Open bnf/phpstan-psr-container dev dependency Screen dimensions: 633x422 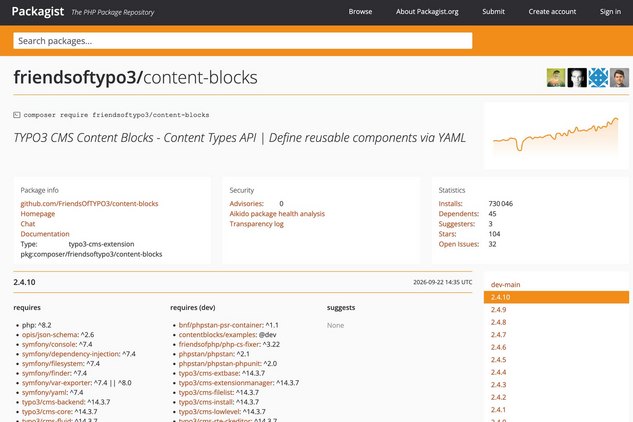point(221,325)
